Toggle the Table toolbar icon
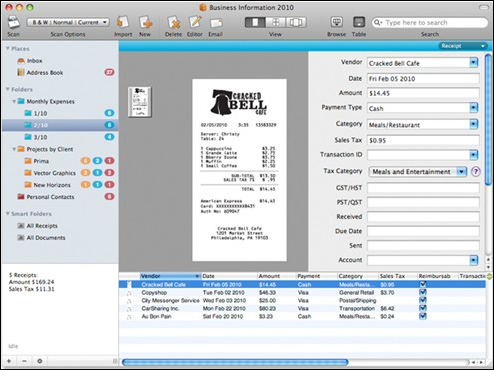The width and height of the screenshot is (494, 370). (359, 22)
